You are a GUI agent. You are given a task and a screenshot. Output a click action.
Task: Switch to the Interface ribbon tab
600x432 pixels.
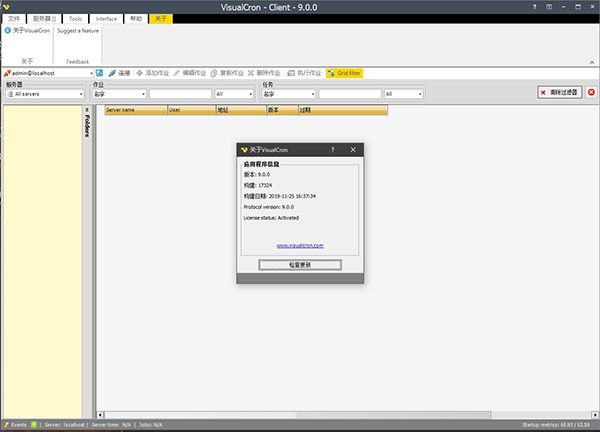point(106,19)
